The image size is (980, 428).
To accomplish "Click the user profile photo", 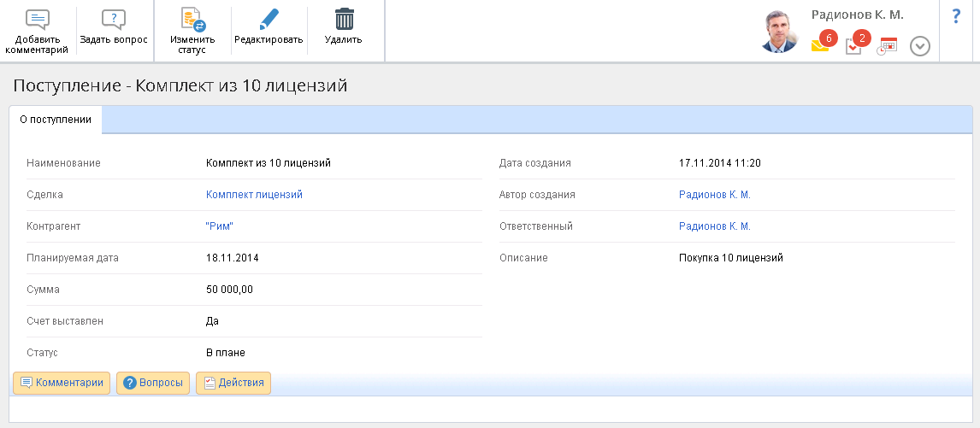I will pyautogui.click(x=778, y=32).
